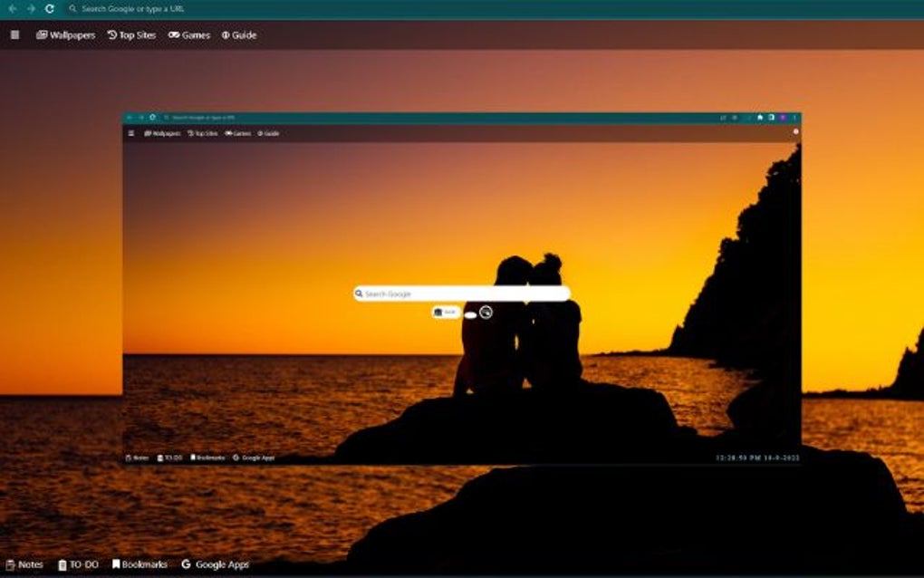Toggle the small switch below the search bar
This screenshot has width=924, height=578.
(x=471, y=314)
